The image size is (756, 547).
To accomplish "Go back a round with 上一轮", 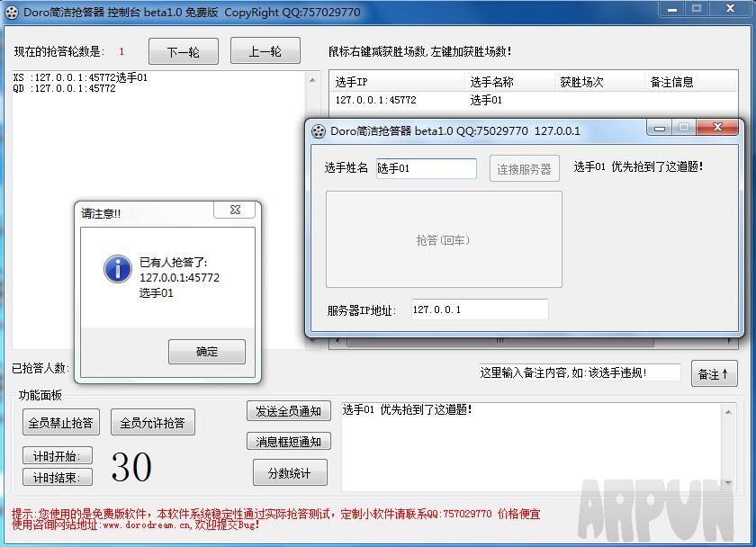I will [x=265, y=51].
